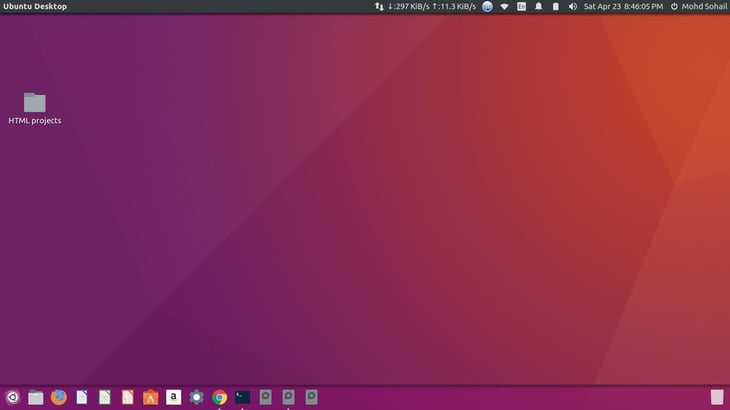This screenshot has width=730, height=410.
Task: Open the Sat Apr 23 clock menu
Action: [623, 7]
